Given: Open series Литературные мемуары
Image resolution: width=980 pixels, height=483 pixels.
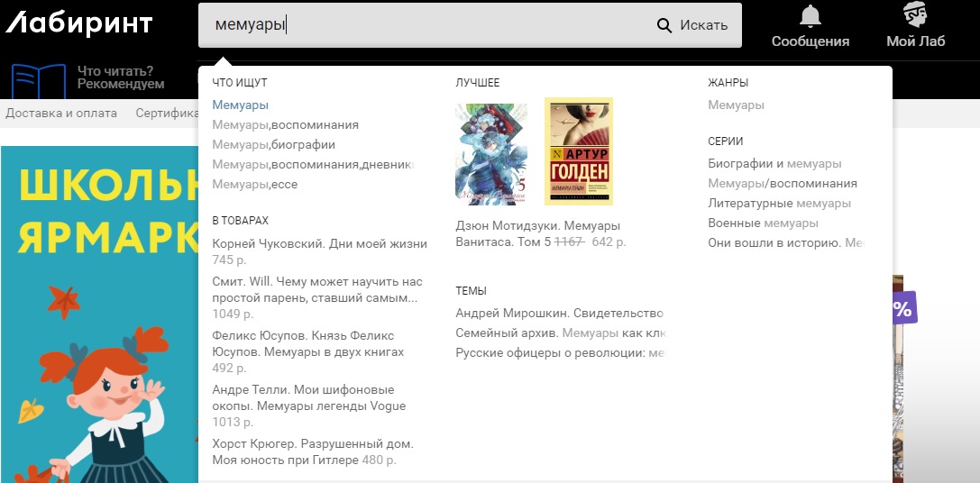Looking at the screenshot, I should 779,204.
